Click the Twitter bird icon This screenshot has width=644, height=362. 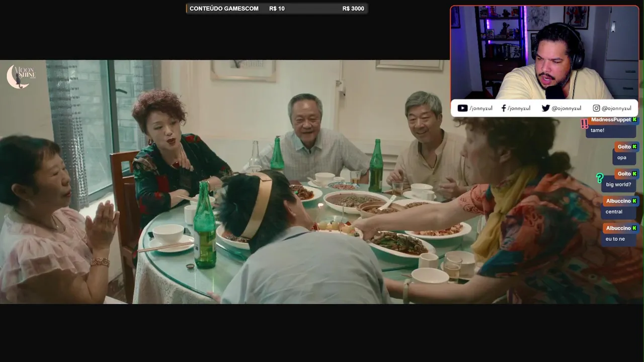545,108
